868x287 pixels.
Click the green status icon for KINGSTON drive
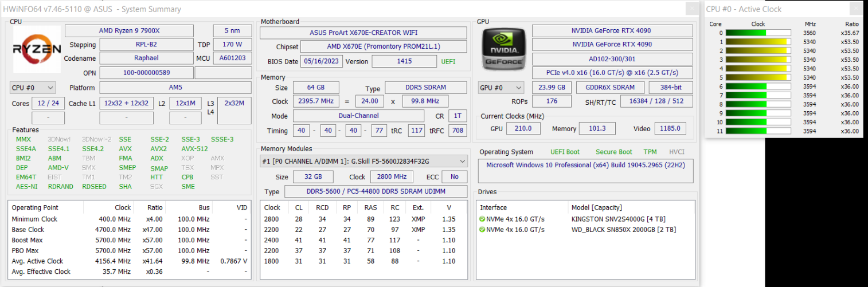click(x=482, y=219)
